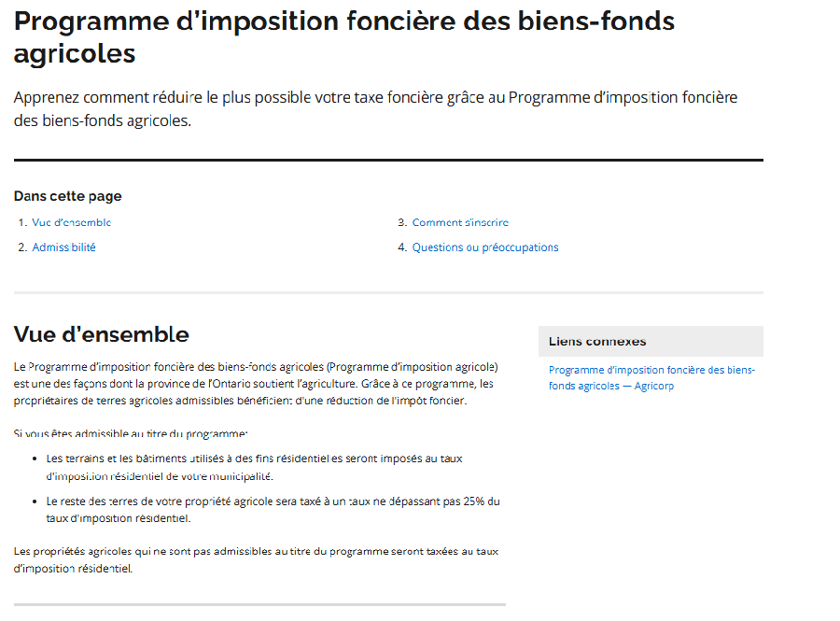Click the number "3." in the contents list
This screenshot has height=621, width=840.
tap(402, 223)
